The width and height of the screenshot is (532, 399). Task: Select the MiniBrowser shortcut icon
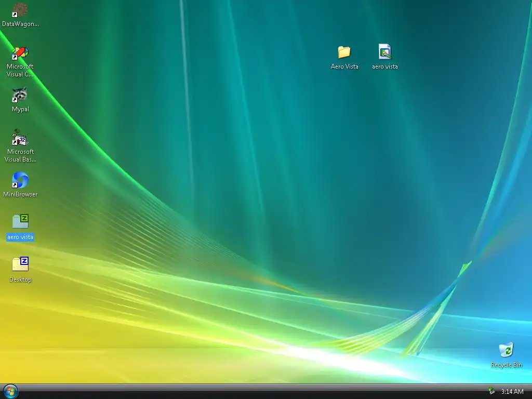coord(20,180)
